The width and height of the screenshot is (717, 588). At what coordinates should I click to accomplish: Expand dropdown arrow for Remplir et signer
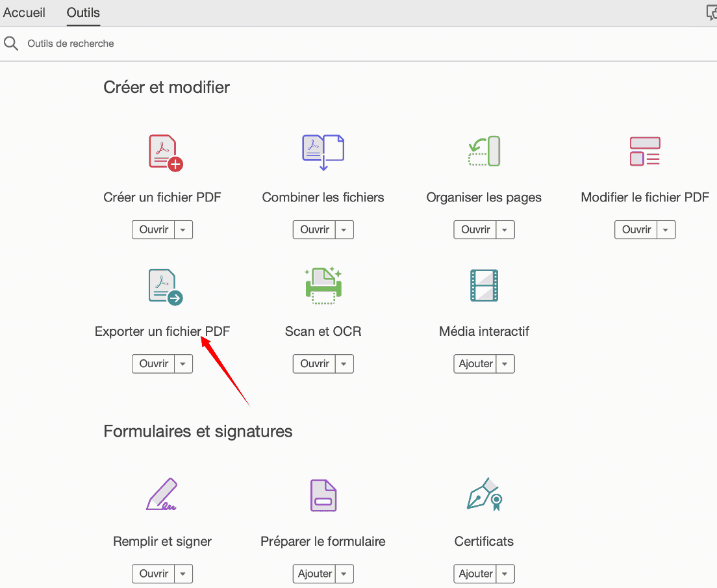tap(183, 574)
